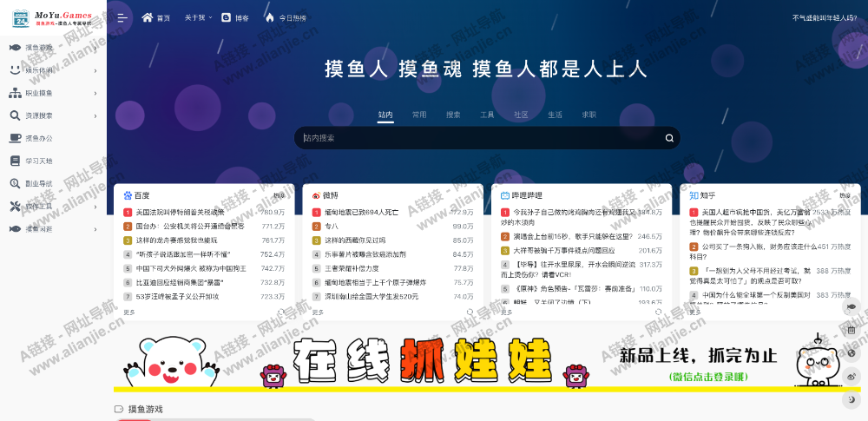The height and width of the screenshot is (421, 868).
Task: Select the 社区 search tab
Action: (521, 115)
